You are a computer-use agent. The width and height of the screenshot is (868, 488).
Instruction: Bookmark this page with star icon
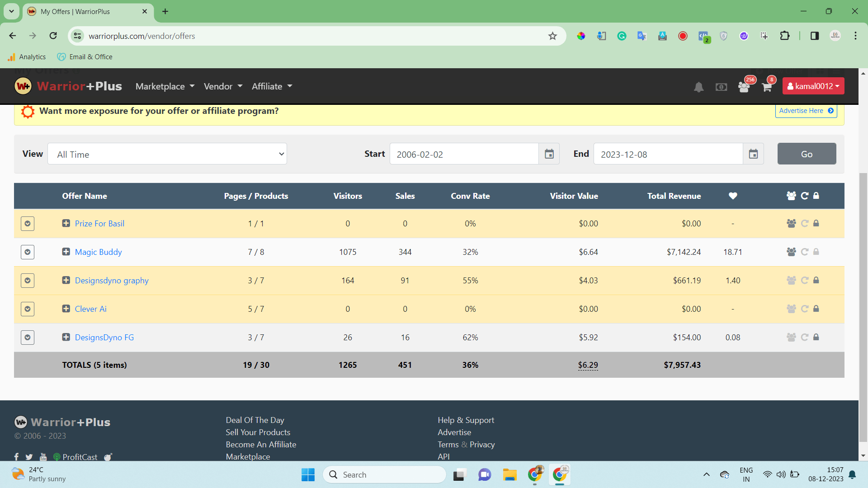(x=552, y=36)
